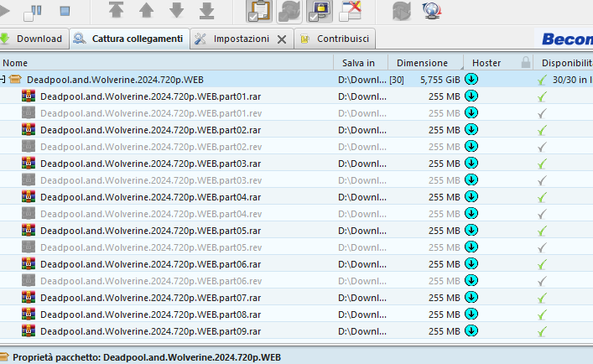Toggle clipboard monitoring button

(259, 12)
